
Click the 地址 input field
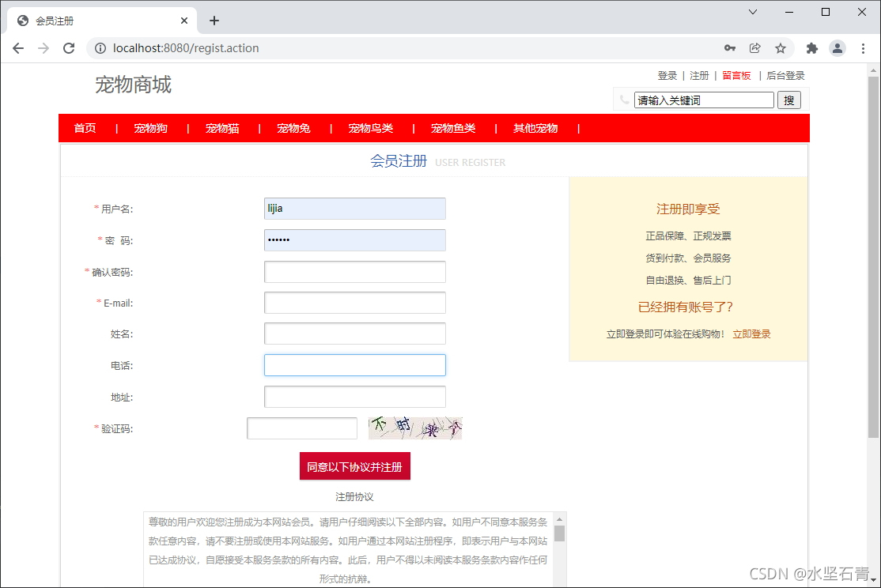click(355, 397)
